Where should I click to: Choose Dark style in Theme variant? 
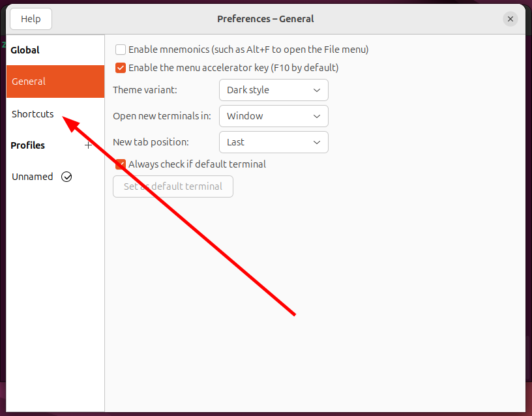(x=273, y=90)
